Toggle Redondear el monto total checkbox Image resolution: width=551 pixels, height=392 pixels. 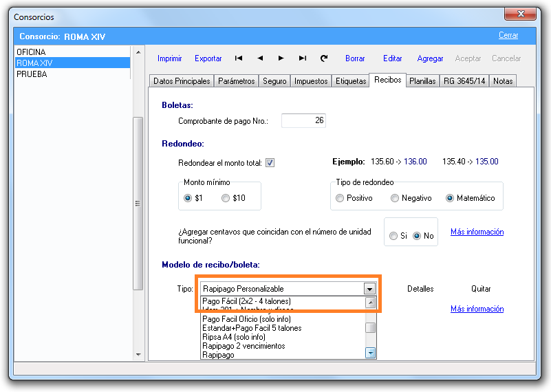[x=270, y=163]
